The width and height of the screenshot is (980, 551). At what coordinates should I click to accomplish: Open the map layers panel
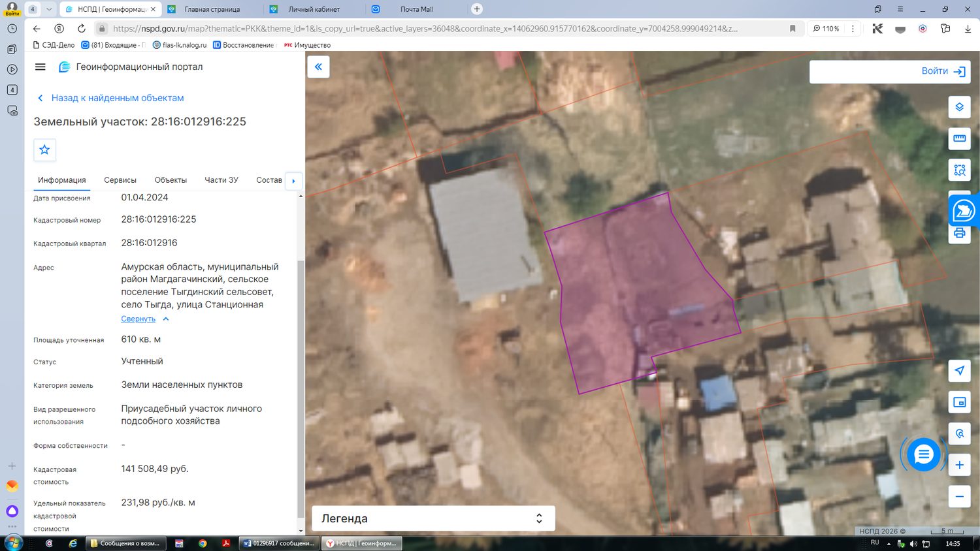(959, 107)
